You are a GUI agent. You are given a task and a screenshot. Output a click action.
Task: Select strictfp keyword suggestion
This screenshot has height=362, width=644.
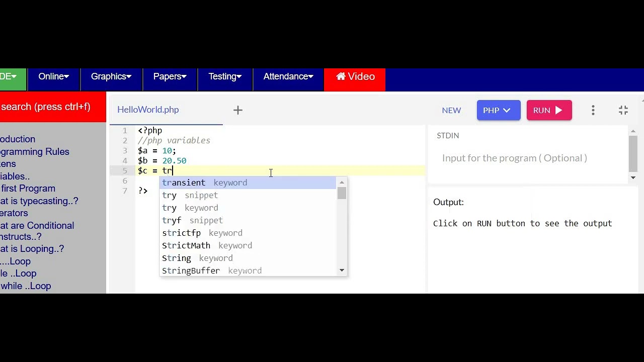point(248,233)
